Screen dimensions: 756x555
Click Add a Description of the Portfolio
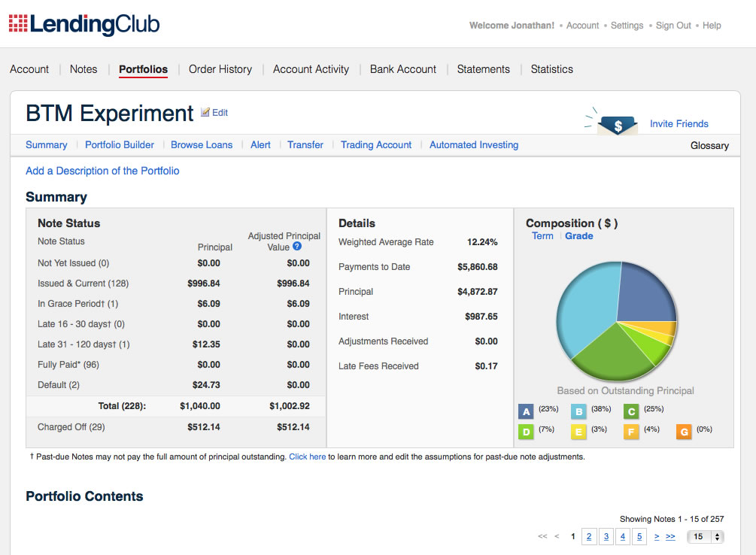(x=102, y=171)
